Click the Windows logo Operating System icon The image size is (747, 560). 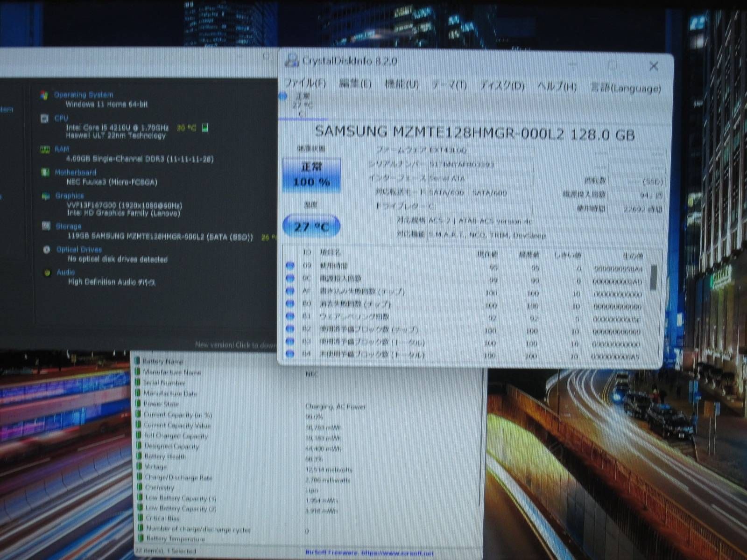point(44,95)
